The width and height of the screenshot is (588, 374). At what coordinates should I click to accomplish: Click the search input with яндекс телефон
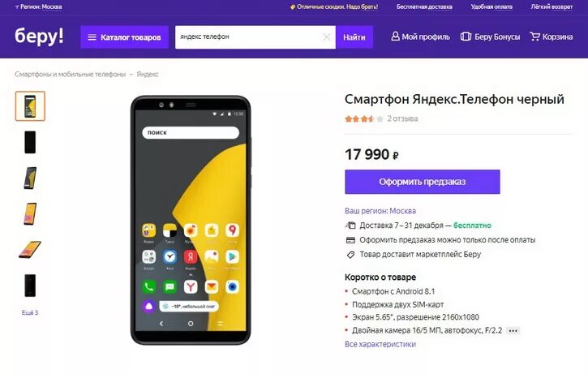249,37
